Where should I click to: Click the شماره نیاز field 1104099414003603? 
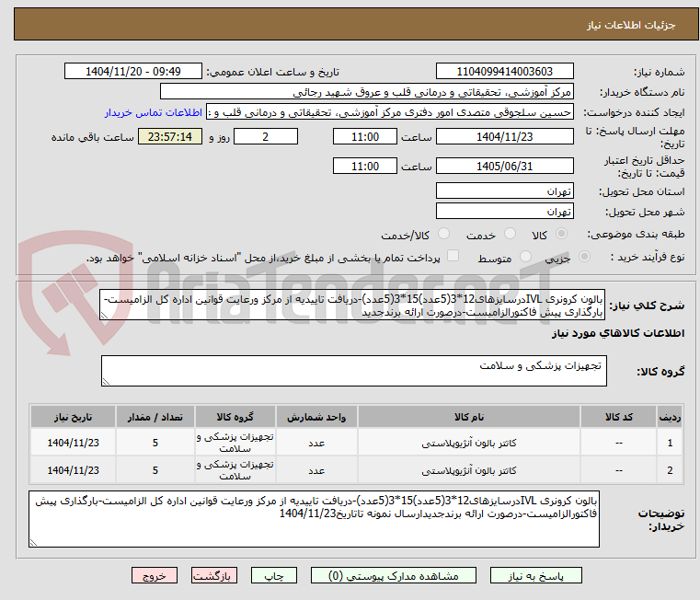pos(504,72)
